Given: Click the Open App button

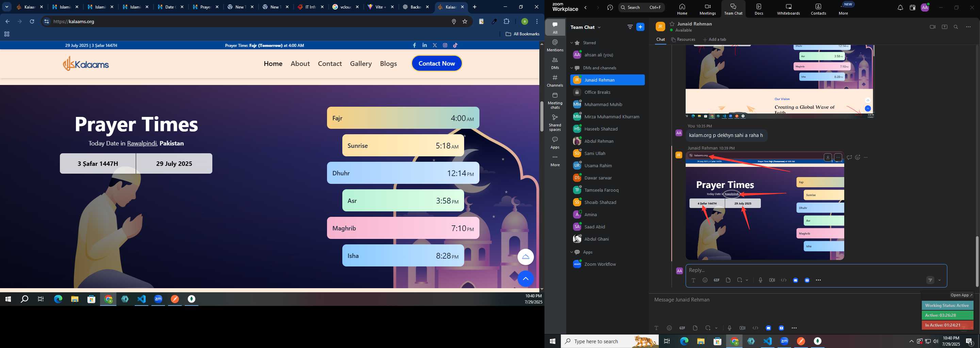Looking at the screenshot, I should click(x=961, y=295).
